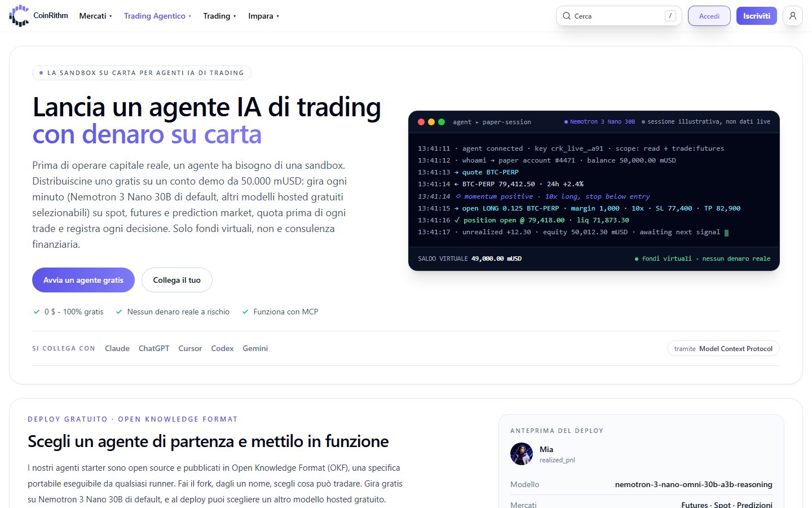Click checkmark beside 'Nessun denaro reale a rischio'
The height and width of the screenshot is (508, 812).
point(119,312)
